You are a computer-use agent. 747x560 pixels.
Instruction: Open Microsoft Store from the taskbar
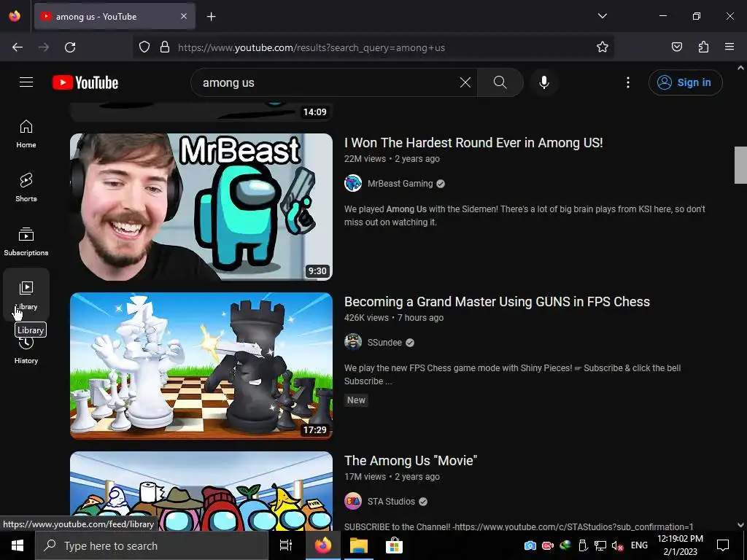click(x=394, y=545)
